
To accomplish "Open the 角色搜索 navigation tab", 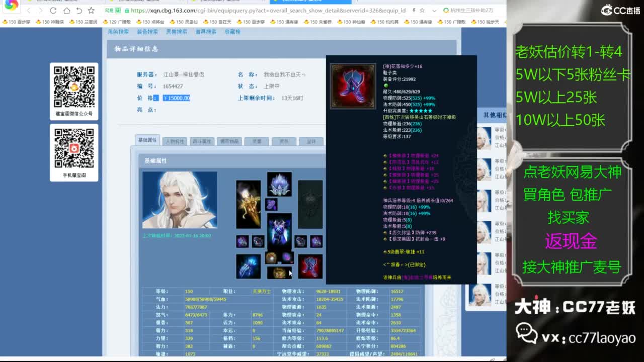I will coord(118,32).
